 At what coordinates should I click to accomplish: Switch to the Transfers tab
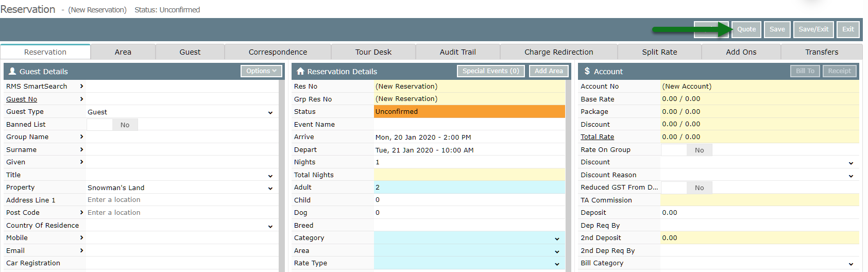coord(822,52)
